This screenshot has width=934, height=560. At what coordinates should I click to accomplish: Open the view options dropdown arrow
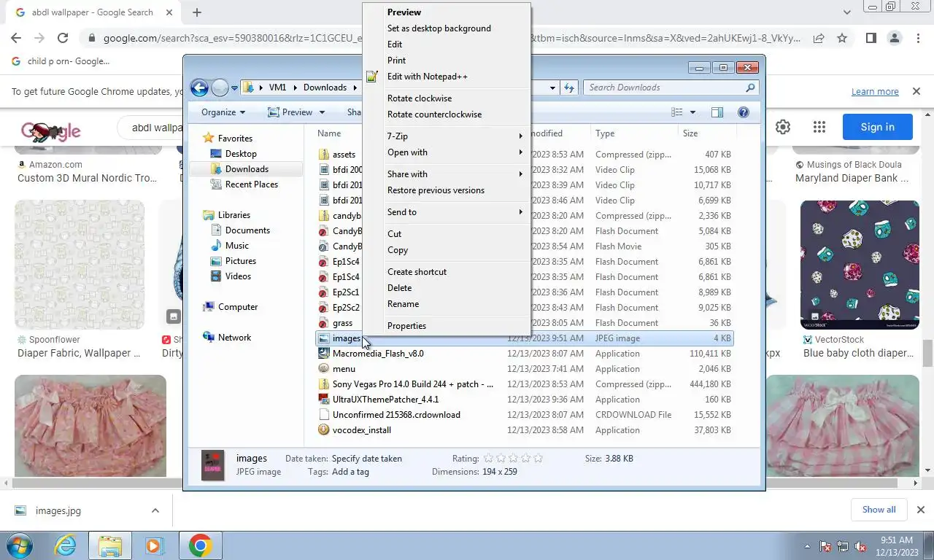tap(692, 112)
